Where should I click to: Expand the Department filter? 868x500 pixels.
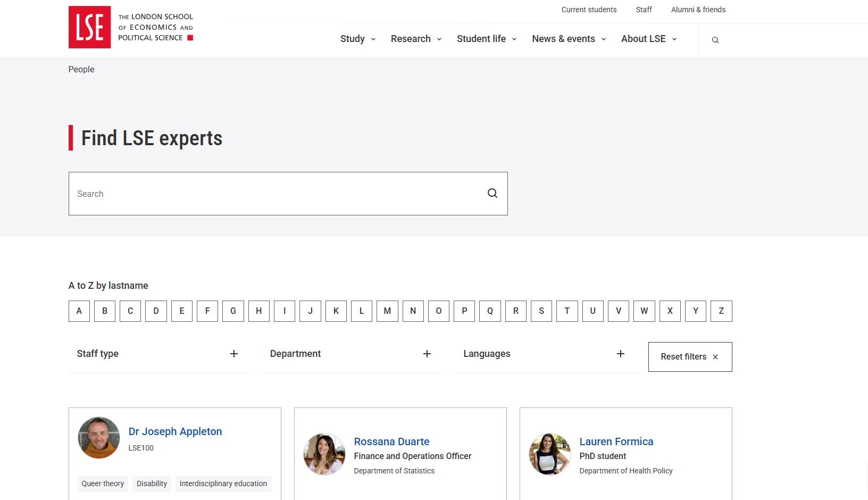[x=352, y=354]
